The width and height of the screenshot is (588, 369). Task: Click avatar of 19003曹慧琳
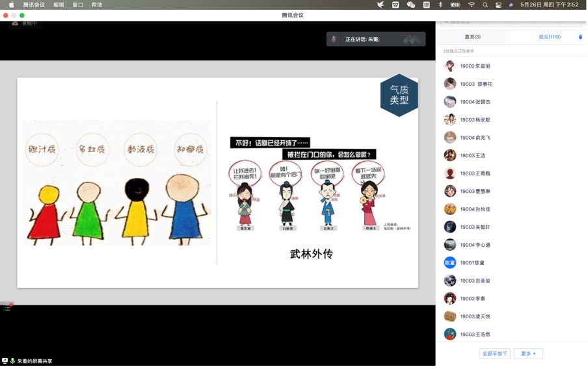[450, 191]
